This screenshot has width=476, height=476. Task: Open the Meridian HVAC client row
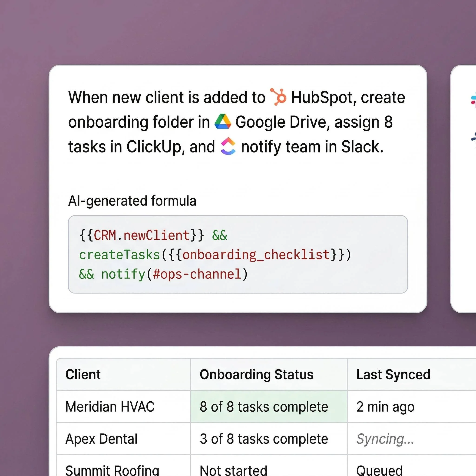click(x=110, y=407)
